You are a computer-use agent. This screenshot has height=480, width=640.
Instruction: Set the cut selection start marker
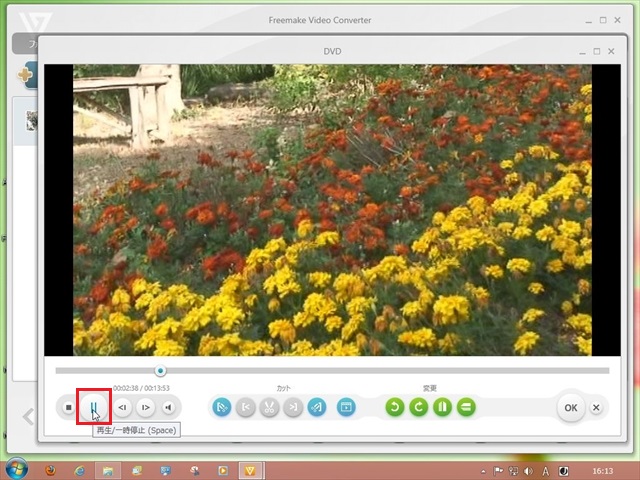tap(222, 407)
